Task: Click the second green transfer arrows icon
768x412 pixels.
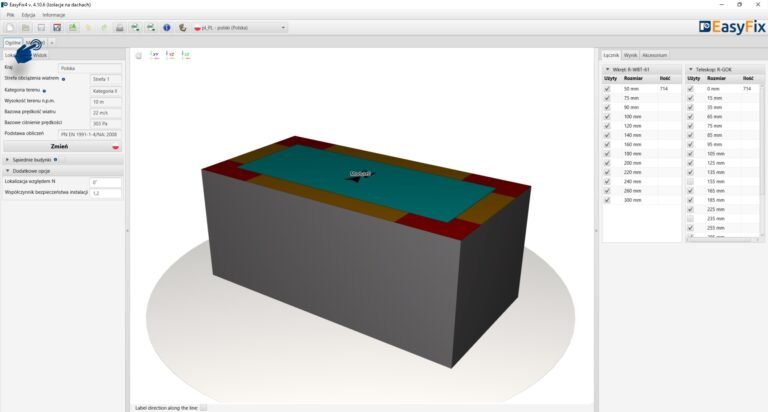Action: [x=151, y=28]
